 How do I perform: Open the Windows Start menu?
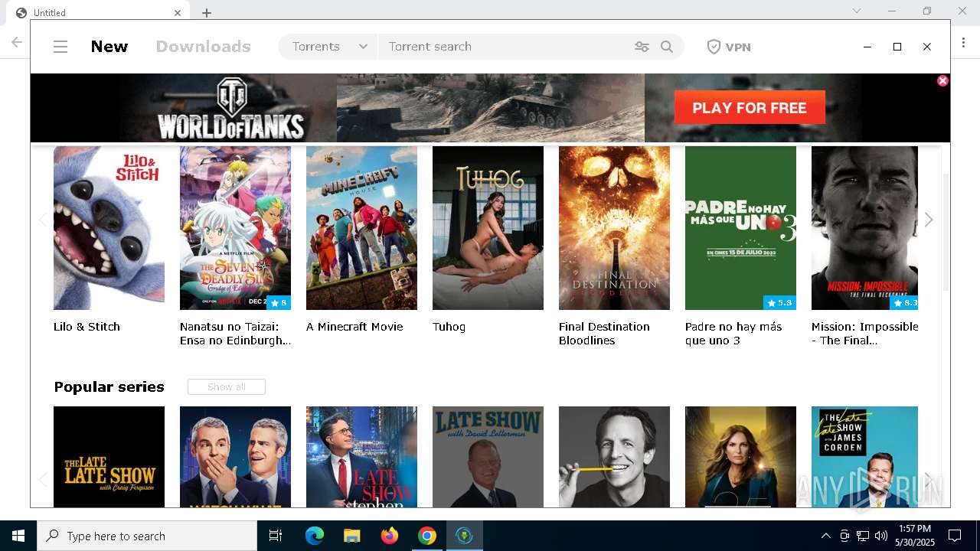[x=18, y=536]
